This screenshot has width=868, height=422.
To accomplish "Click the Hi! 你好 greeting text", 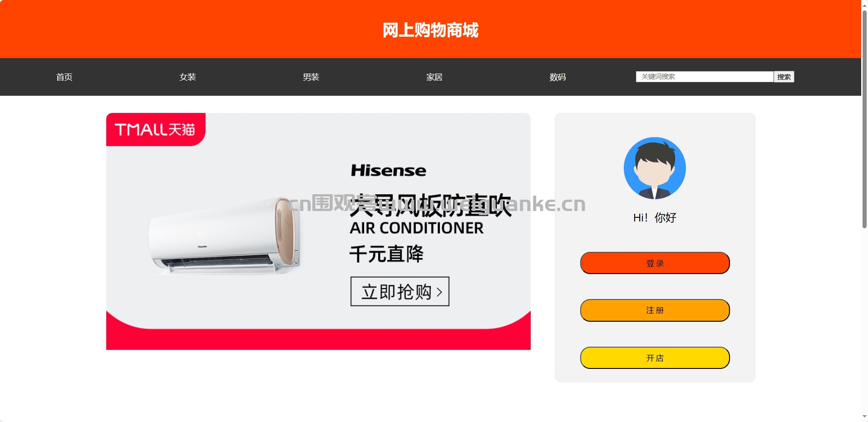I will tap(655, 218).
